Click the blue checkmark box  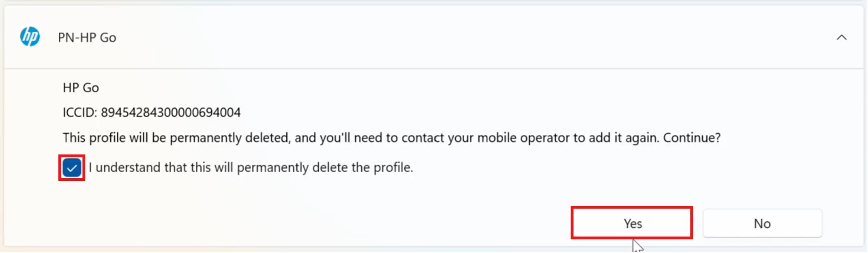click(72, 168)
